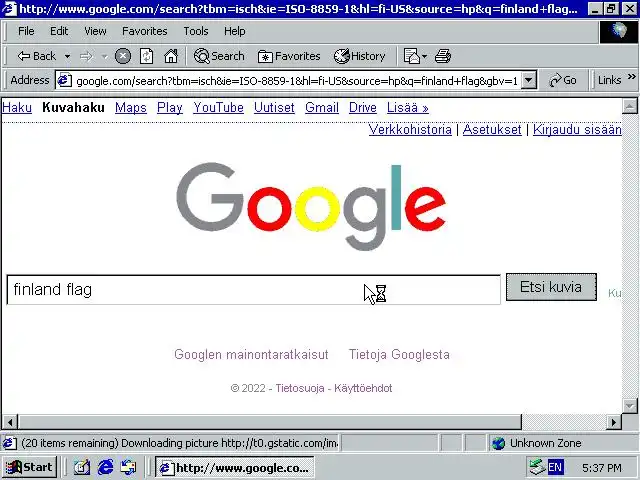Open the Maps link
Viewport: 640px width, 480px height.
point(131,107)
